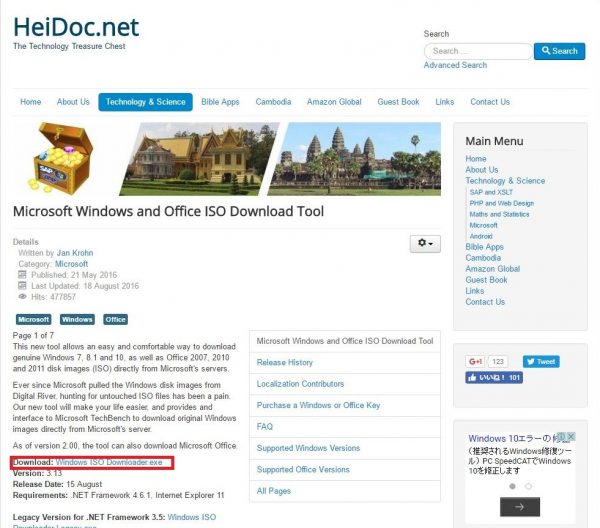This screenshot has height=528, width=600.
Task: Click the Microsoft tag badge
Action: click(x=33, y=319)
